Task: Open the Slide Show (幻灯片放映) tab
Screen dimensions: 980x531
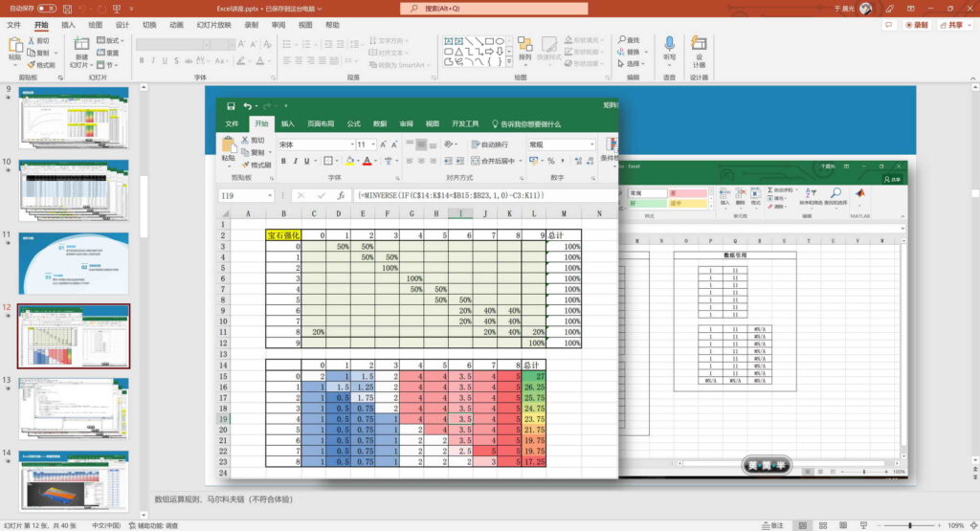Action: 212,25
